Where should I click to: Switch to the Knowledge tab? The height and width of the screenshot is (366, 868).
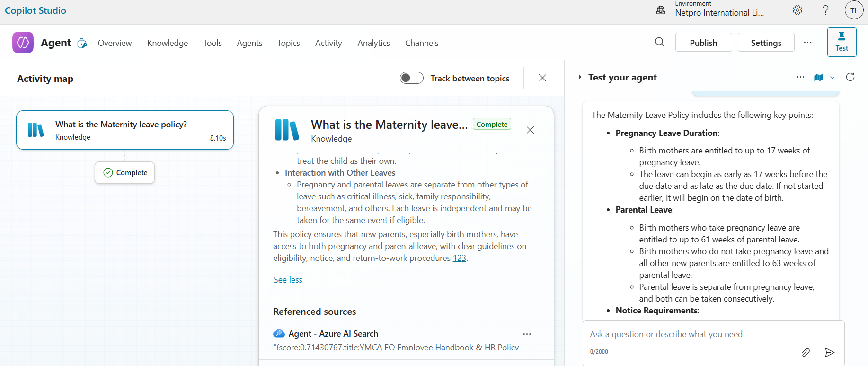click(x=168, y=43)
